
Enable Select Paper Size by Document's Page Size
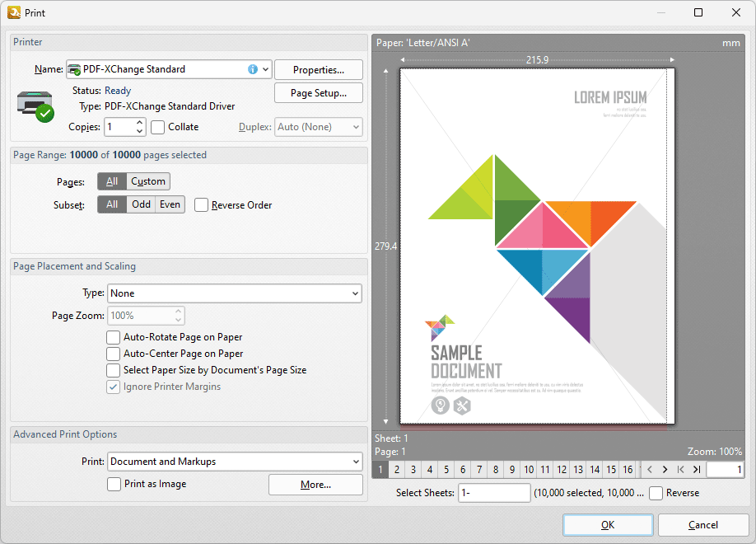coord(114,370)
